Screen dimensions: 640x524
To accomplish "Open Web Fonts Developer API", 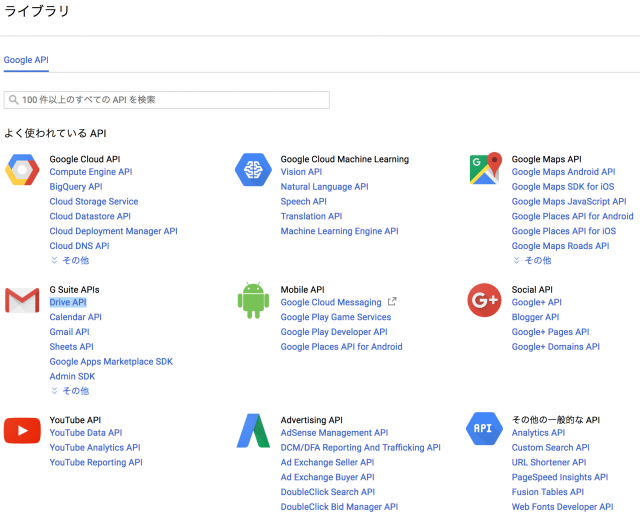I will (563, 507).
